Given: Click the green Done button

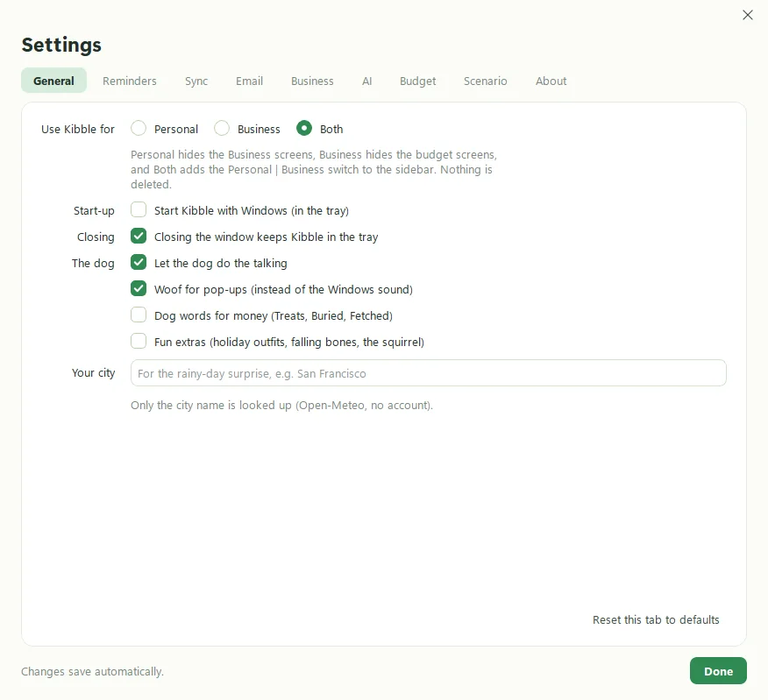Looking at the screenshot, I should 718,671.
